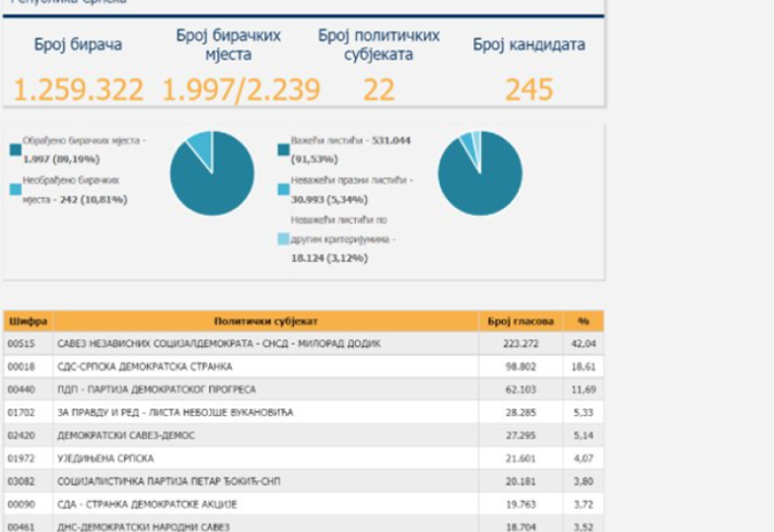Select the Уједињена Српска row
This screenshot has height=532, width=774.
pyautogui.click(x=304, y=458)
